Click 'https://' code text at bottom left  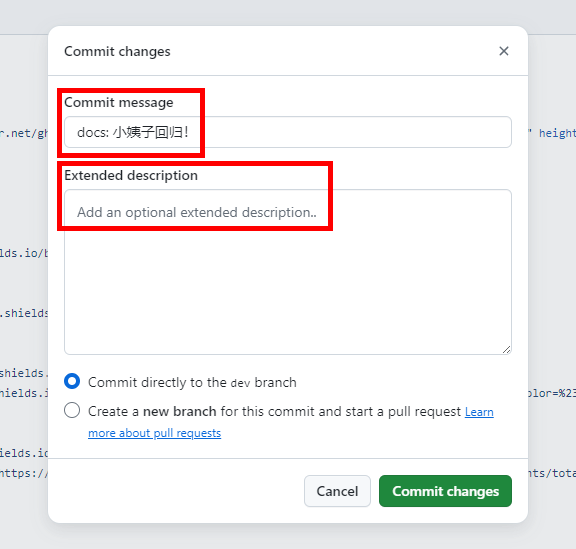click(24, 473)
